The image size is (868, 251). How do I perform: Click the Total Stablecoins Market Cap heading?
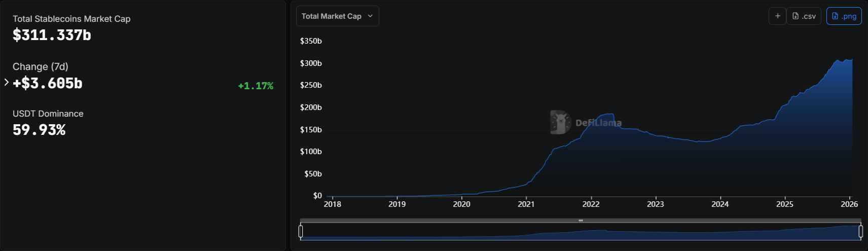71,19
